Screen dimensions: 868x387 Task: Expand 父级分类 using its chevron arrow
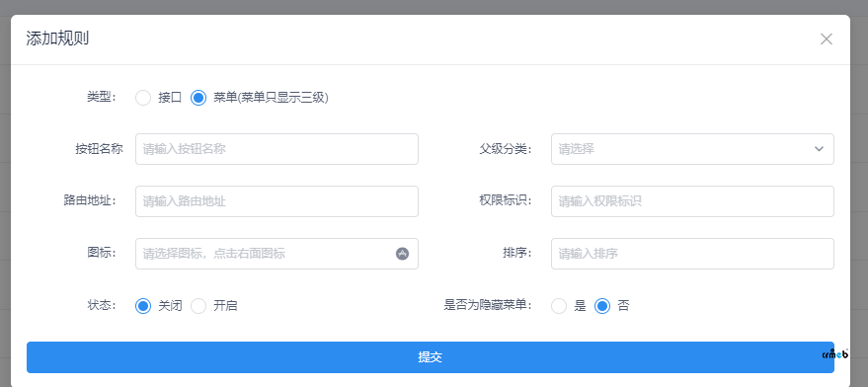click(x=819, y=149)
